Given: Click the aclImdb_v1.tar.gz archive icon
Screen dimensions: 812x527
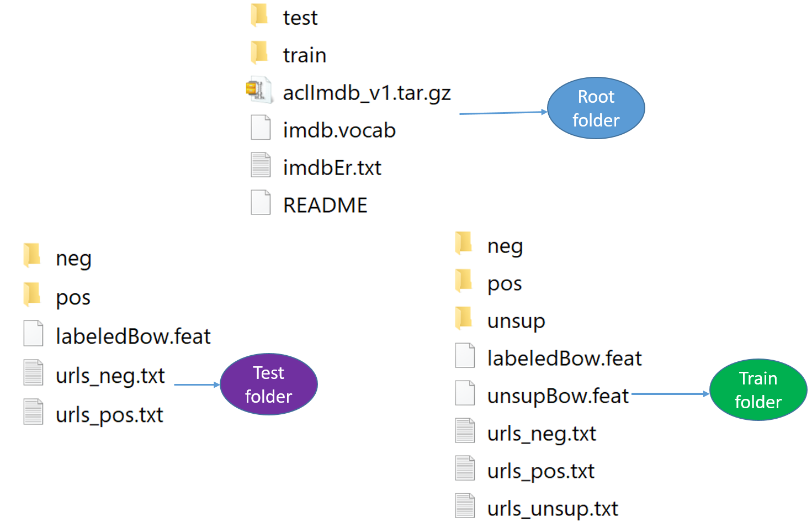Looking at the screenshot, I should tap(259, 90).
